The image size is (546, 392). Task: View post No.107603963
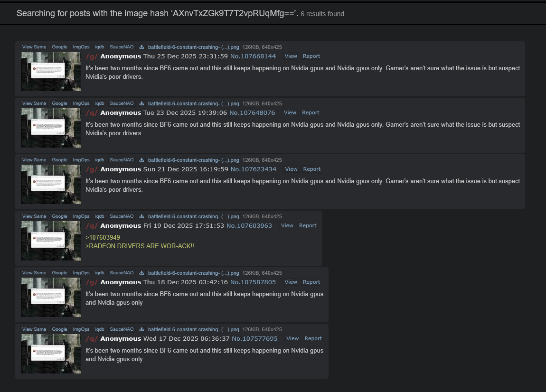click(x=287, y=225)
